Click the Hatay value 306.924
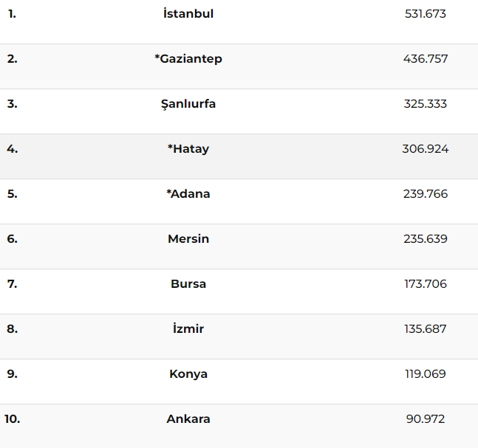 pos(426,149)
